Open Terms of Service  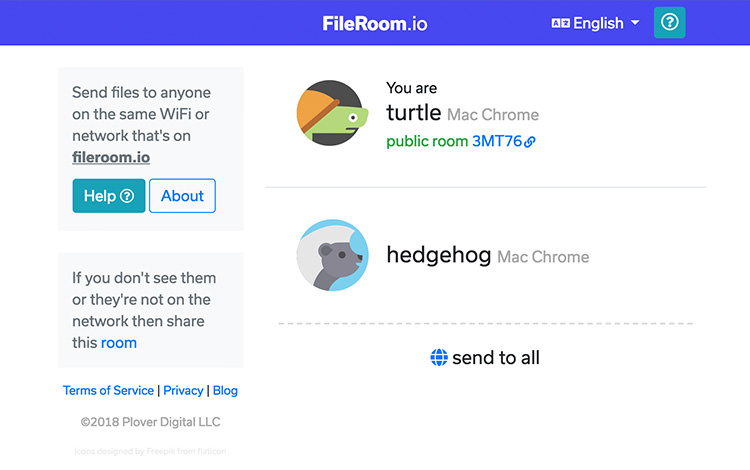(x=108, y=390)
